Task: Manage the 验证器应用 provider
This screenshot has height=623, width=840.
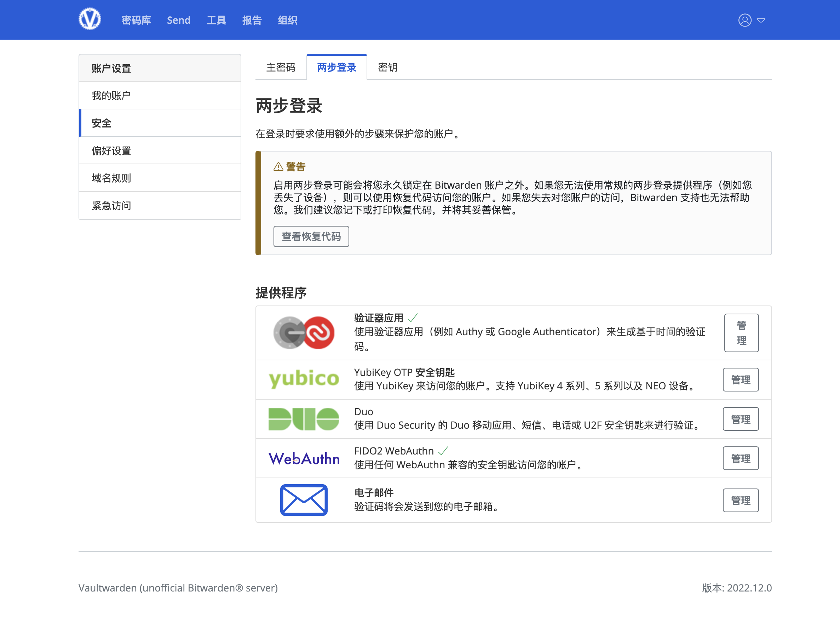Action: [x=741, y=333]
